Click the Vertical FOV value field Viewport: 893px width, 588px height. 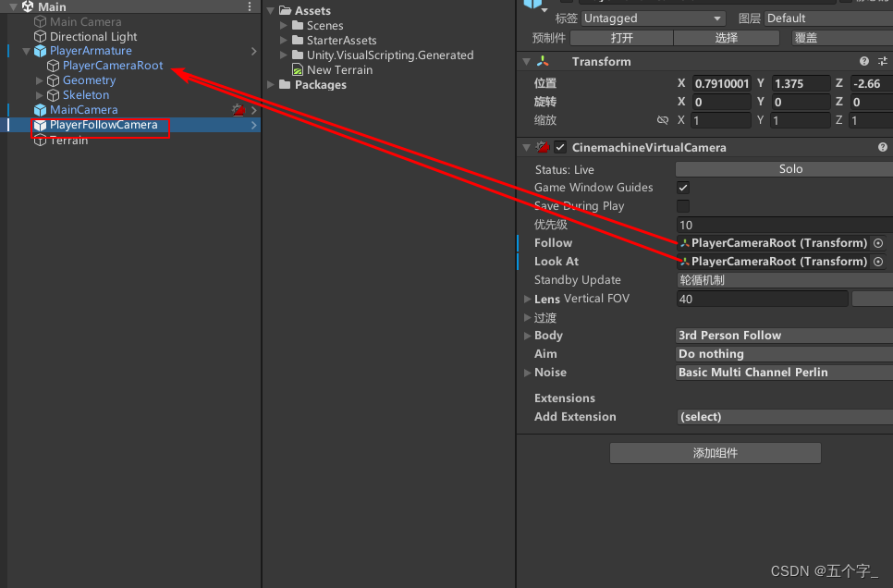pos(762,299)
